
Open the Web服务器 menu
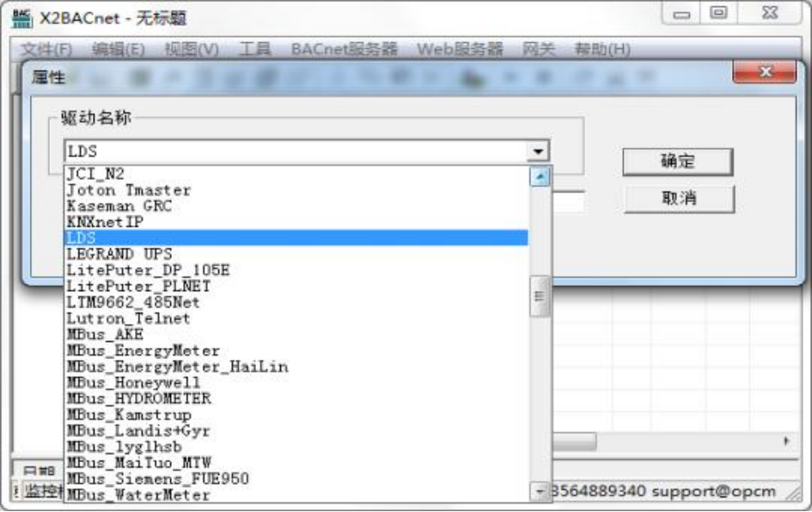pyautogui.click(x=460, y=49)
